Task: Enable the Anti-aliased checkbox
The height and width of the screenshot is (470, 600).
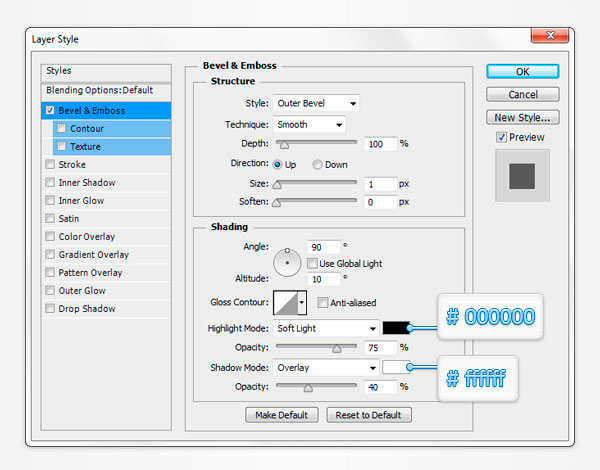Action: [x=323, y=303]
